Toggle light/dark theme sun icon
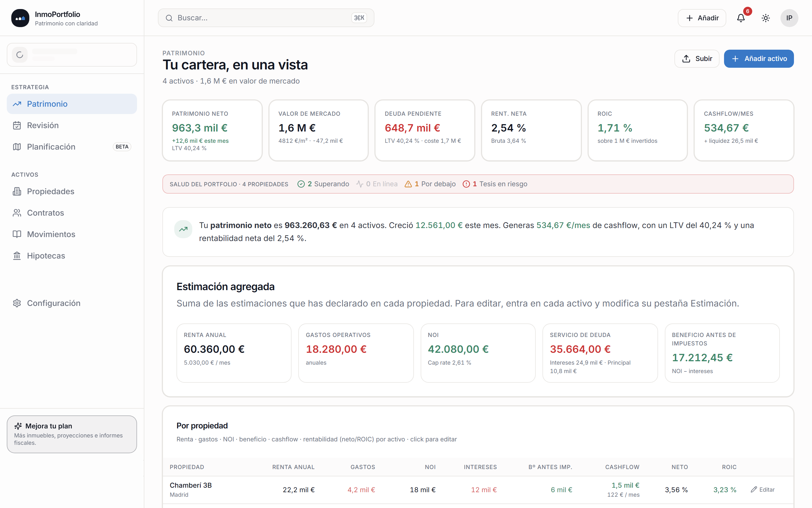The width and height of the screenshot is (812, 508). (x=766, y=18)
